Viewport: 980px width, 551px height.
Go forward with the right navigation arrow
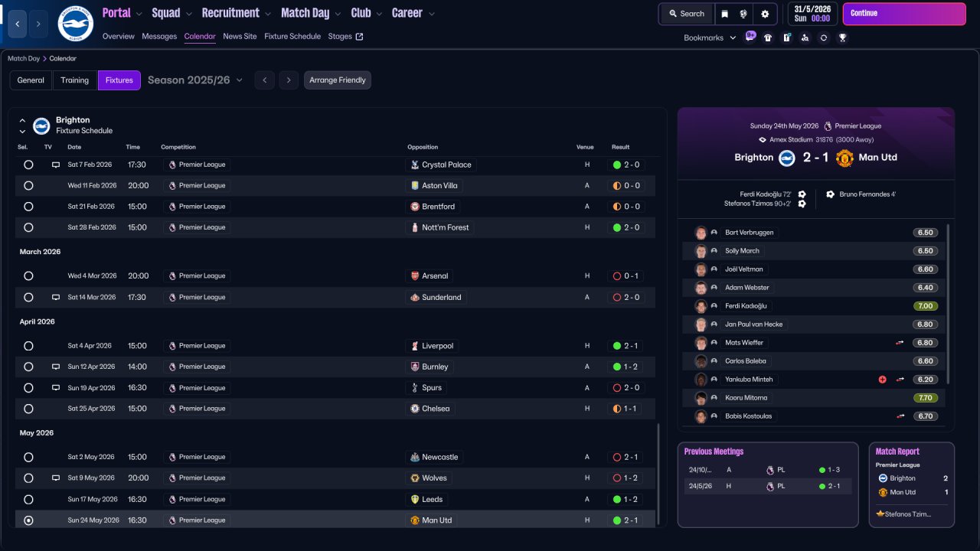38,24
